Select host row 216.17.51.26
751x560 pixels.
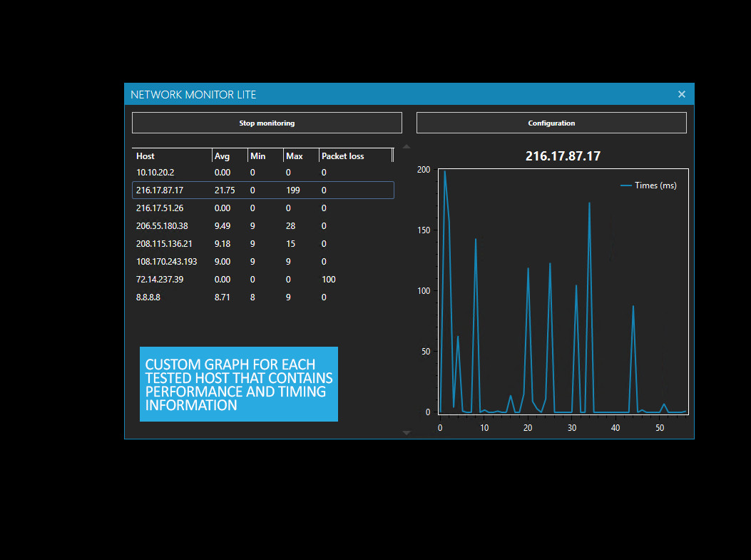(x=171, y=208)
